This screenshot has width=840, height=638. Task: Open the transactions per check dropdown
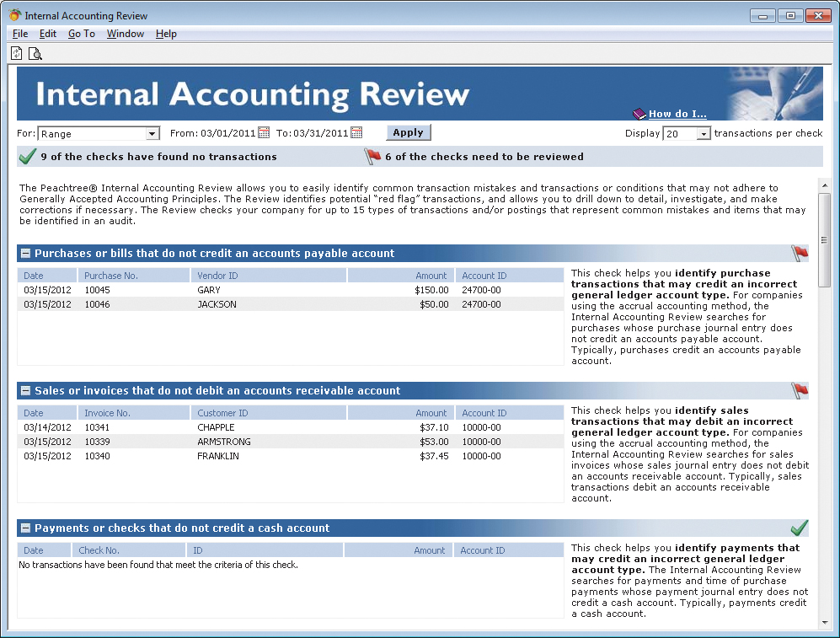point(704,133)
